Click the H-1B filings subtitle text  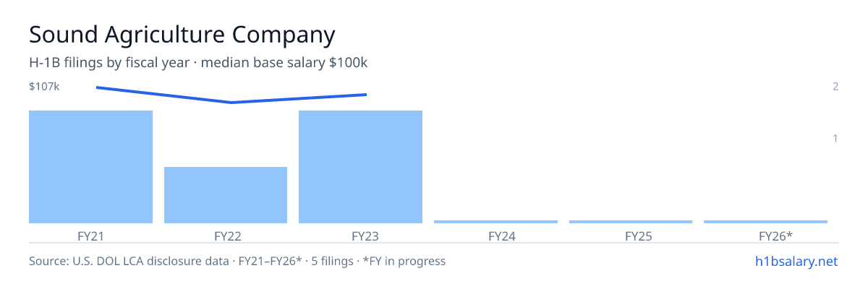tap(198, 63)
